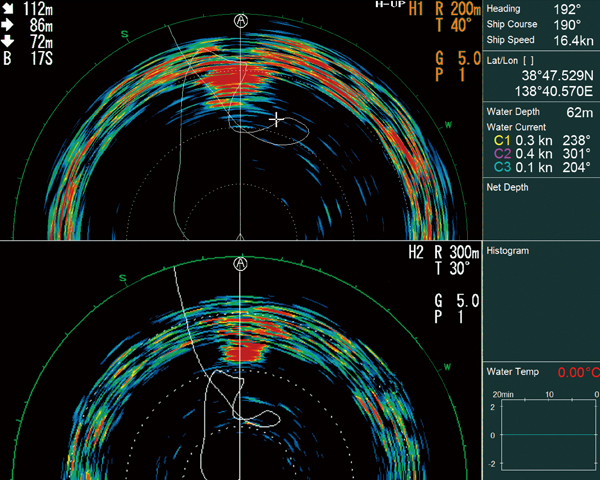The width and height of the screenshot is (600, 480).
Task: Click the diagonal slant range arrow icon
Action: pyautogui.click(x=8, y=8)
